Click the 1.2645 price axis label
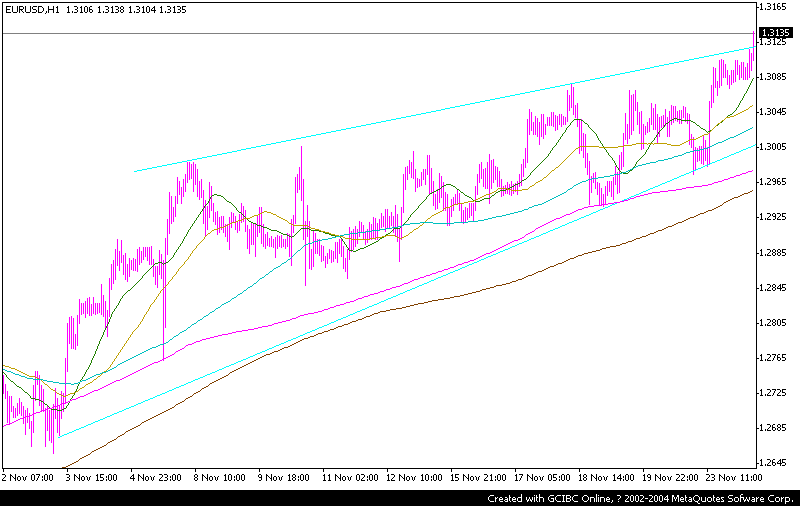Screen dimensions: 800x506 (x=774, y=463)
